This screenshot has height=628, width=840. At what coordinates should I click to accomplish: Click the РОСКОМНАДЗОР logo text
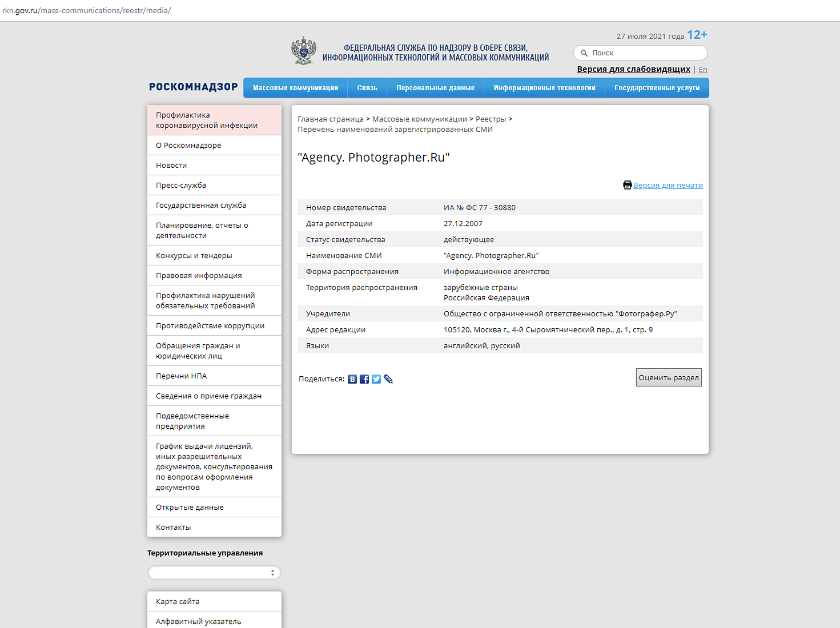194,87
